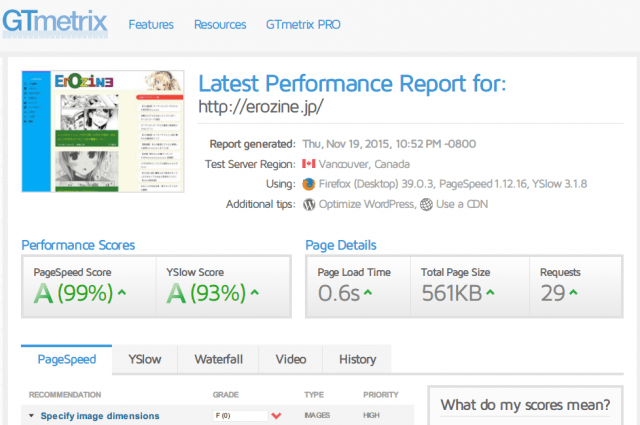
Task: Click the What do my scores mean? heading
Action: coord(525,405)
